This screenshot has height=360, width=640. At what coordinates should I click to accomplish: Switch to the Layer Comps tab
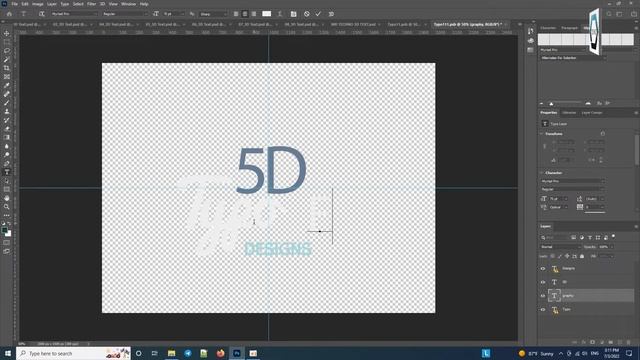(x=592, y=113)
